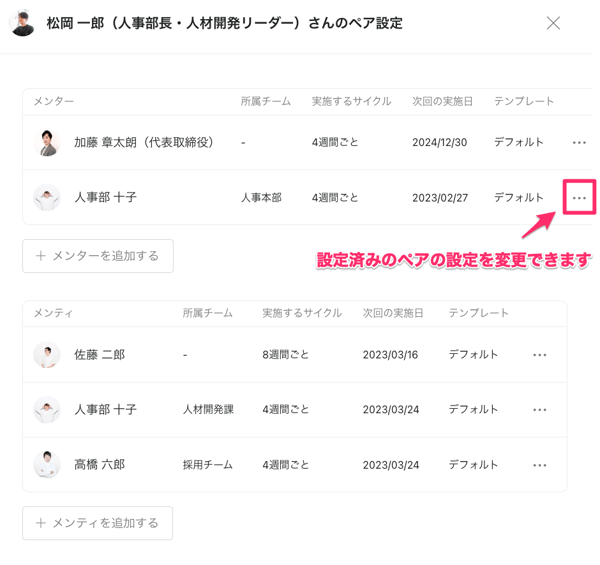Screen dimensions: 600x565
Task: Select mentee name 佐藤 二郎
Action: (99, 355)
